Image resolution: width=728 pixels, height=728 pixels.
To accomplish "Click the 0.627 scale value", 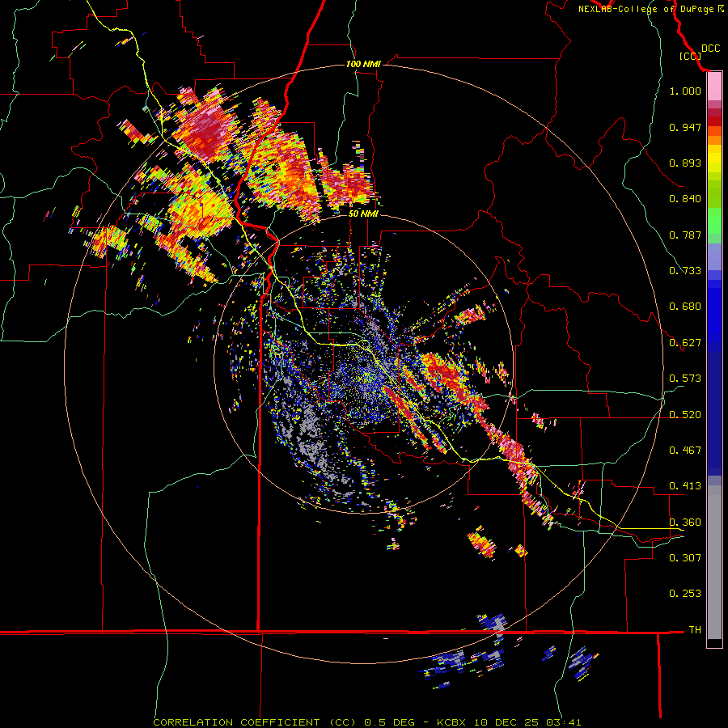I will point(685,343).
